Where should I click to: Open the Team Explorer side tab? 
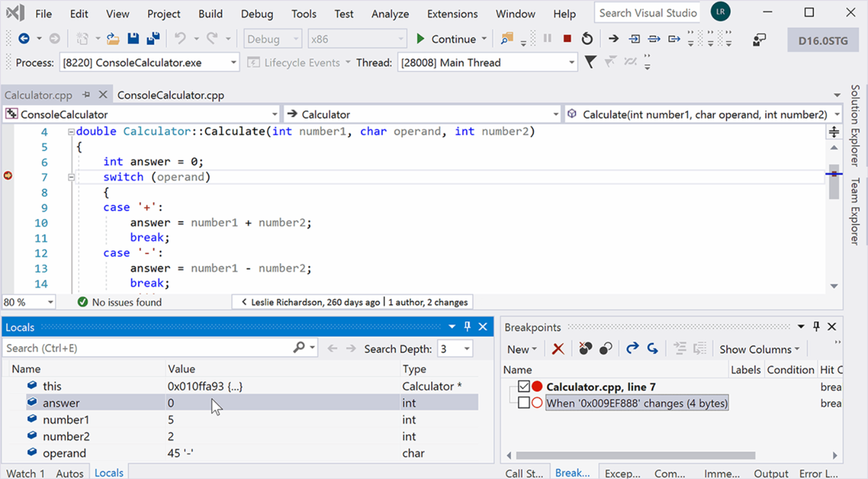tap(855, 211)
